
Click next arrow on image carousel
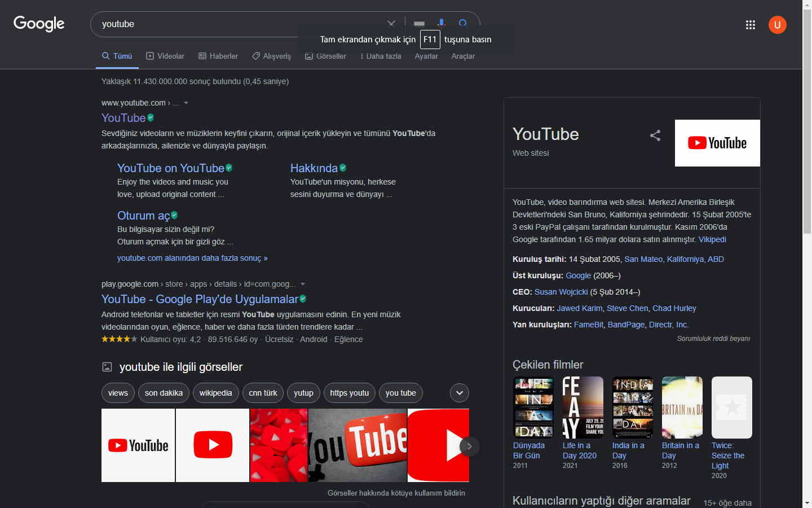pos(469,446)
